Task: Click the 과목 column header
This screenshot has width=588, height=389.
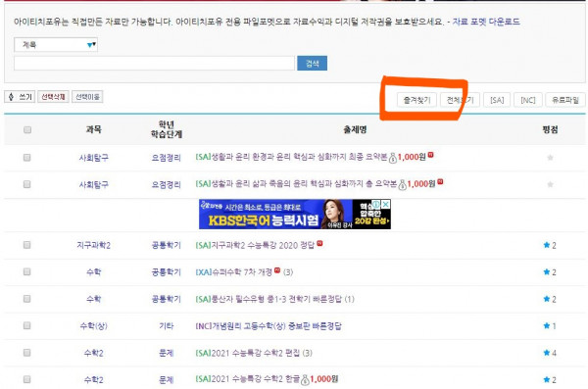Action: pyautogui.click(x=94, y=129)
